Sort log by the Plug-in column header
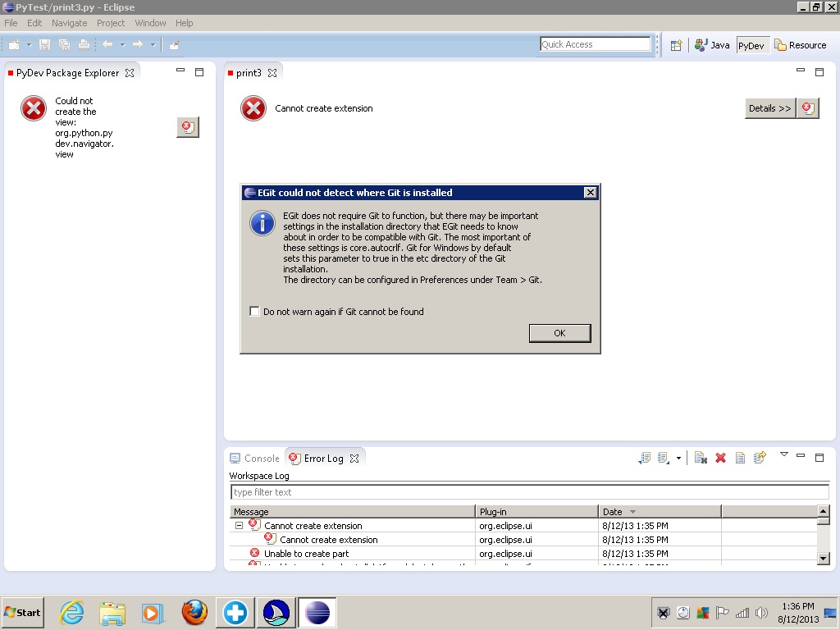Viewport: 840px width, 630px height. (536, 512)
